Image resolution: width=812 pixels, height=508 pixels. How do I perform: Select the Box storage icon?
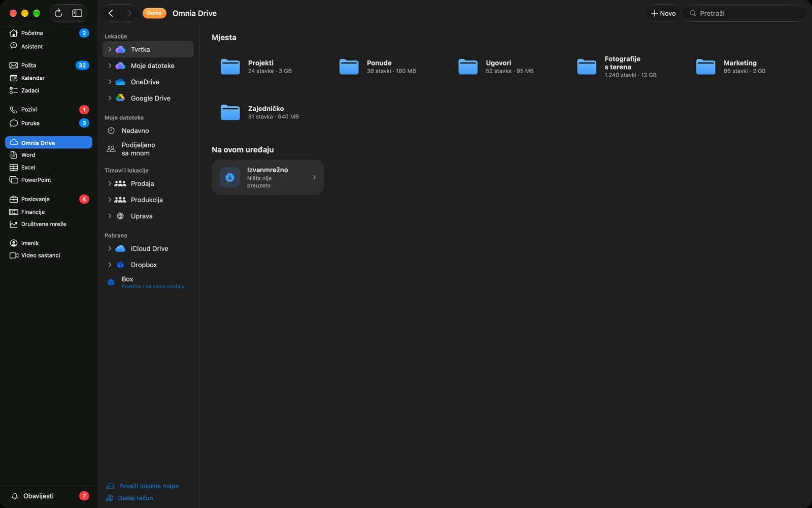coord(111,282)
